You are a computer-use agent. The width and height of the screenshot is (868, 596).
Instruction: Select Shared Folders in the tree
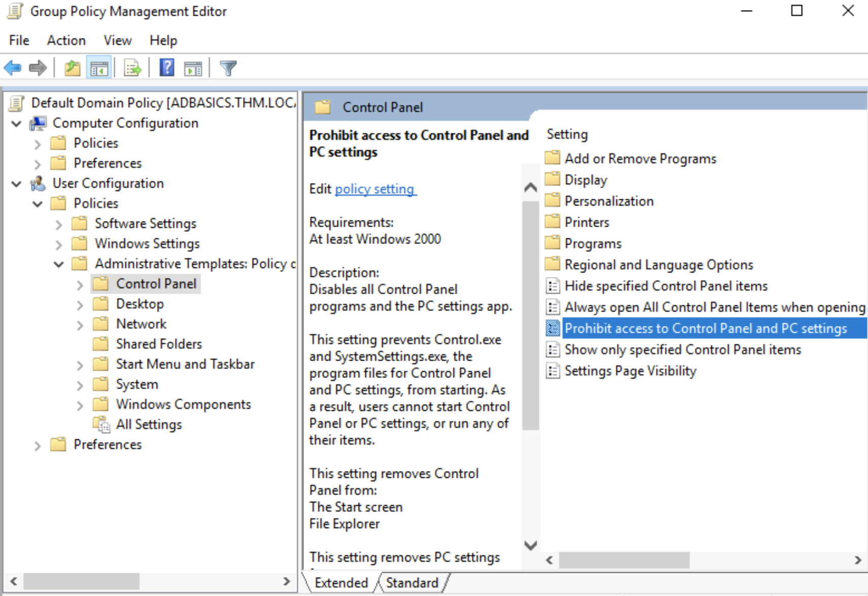(159, 344)
